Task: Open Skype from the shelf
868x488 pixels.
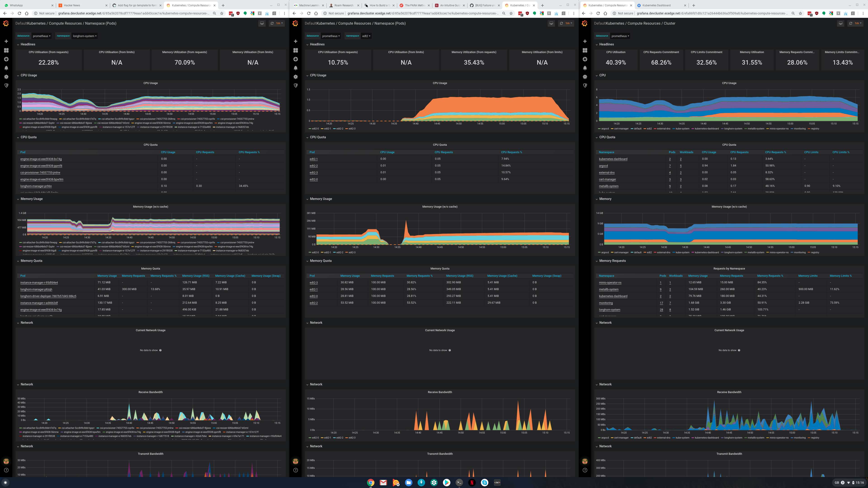Action: click(x=485, y=483)
